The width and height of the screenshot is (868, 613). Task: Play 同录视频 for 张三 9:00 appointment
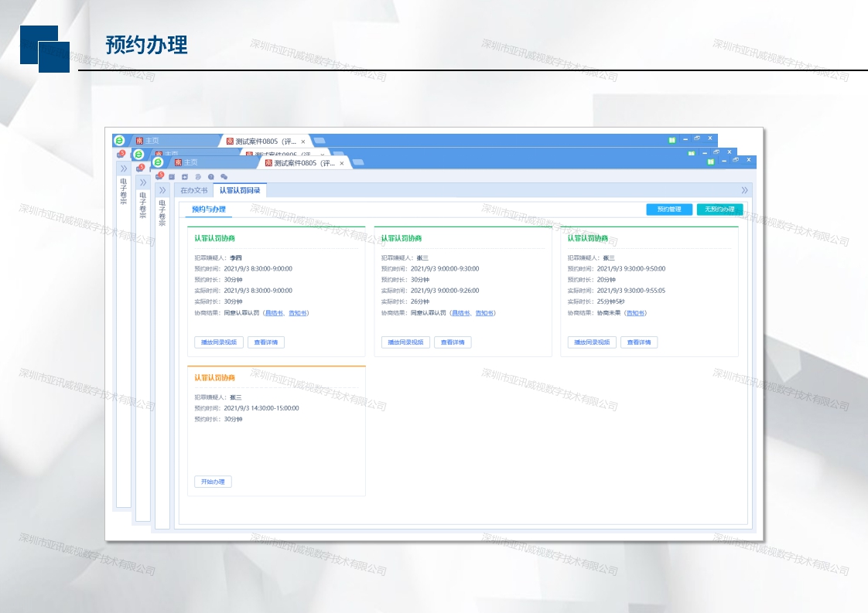tap(405, 342)
